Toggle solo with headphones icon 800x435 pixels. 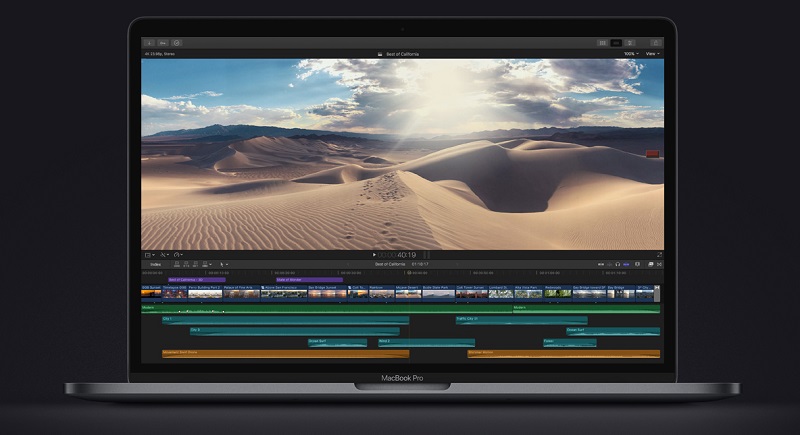[x=617, y=264]
